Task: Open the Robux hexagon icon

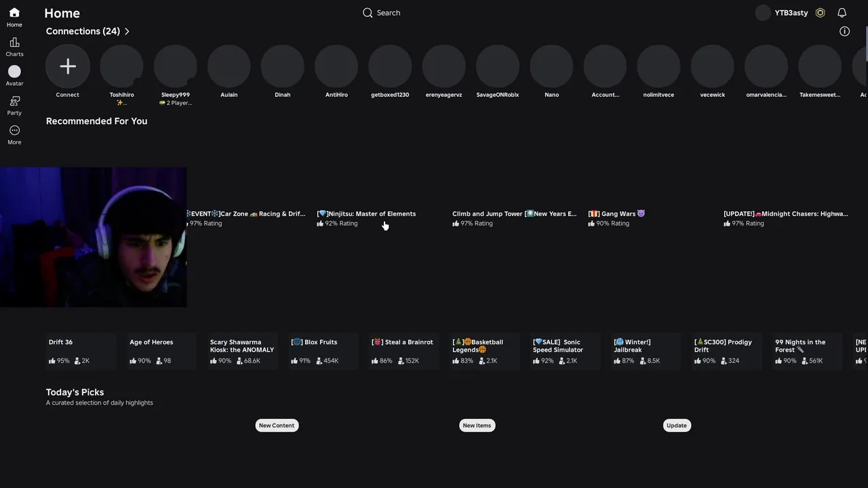Action: [x=820, y=13]
